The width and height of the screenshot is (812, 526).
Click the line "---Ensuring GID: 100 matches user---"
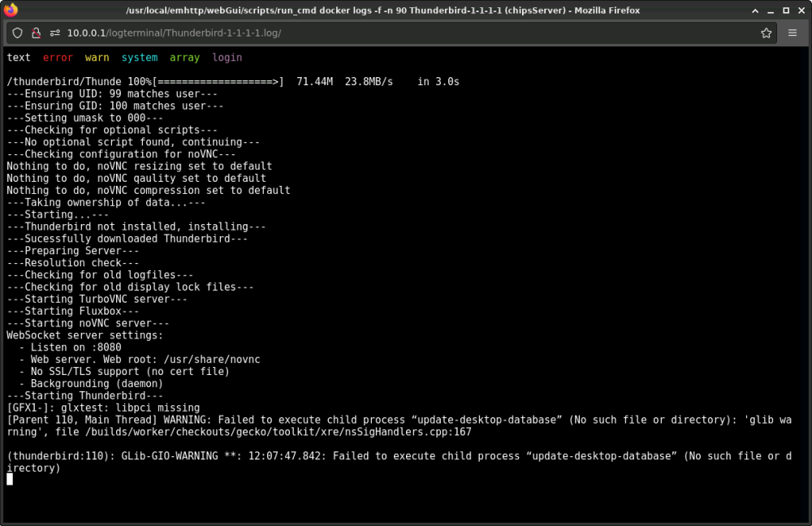click(115, 106)
